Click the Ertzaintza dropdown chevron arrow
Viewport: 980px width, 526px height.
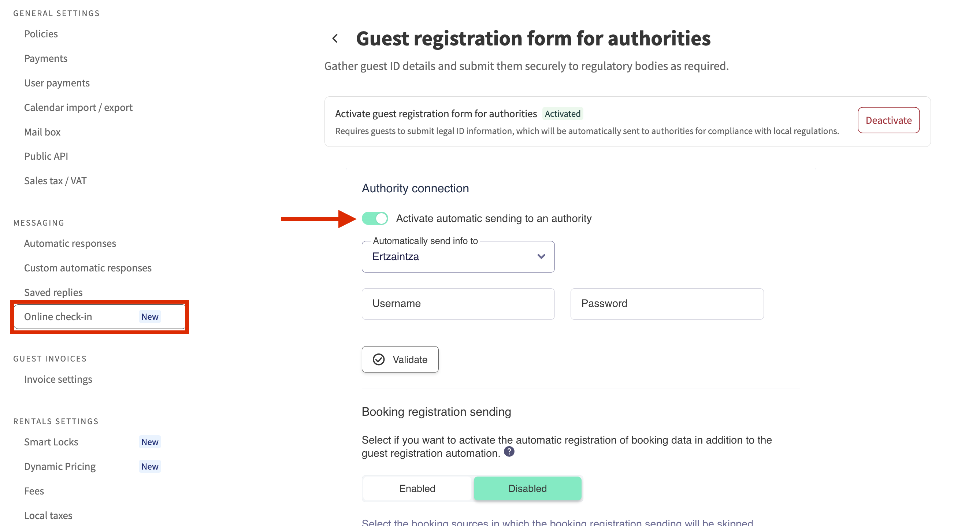tap(541, 257)
